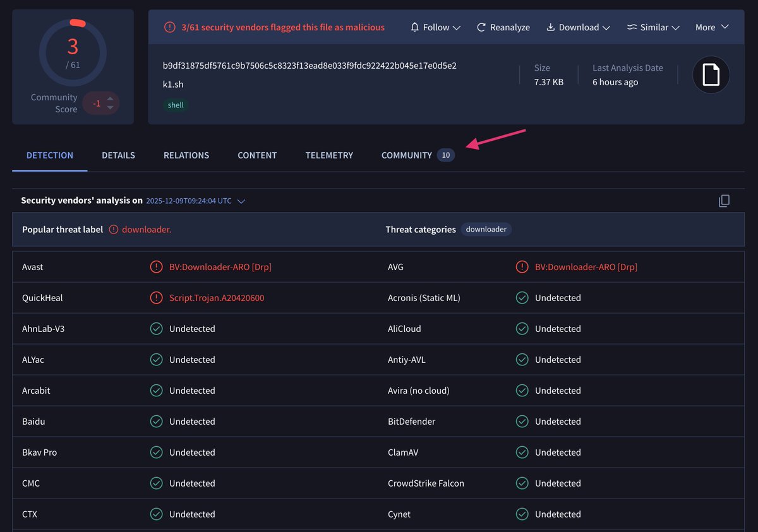Click the alert icon beside Popular threat label
The height and width of the screenshot is (532, 758).
[x=114, y=230]
